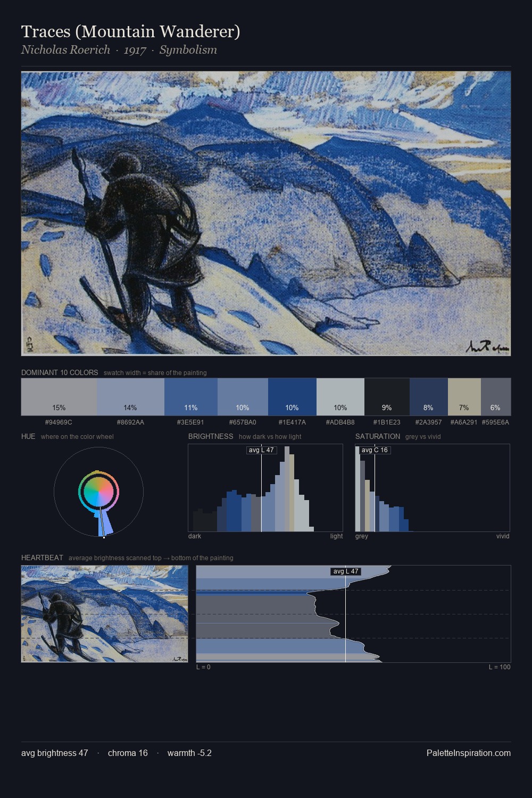This screenshot has height=798, width=532.
Task: Click hex code text '#94969C'
Action: pyautogui.click(x=59, y=422)
